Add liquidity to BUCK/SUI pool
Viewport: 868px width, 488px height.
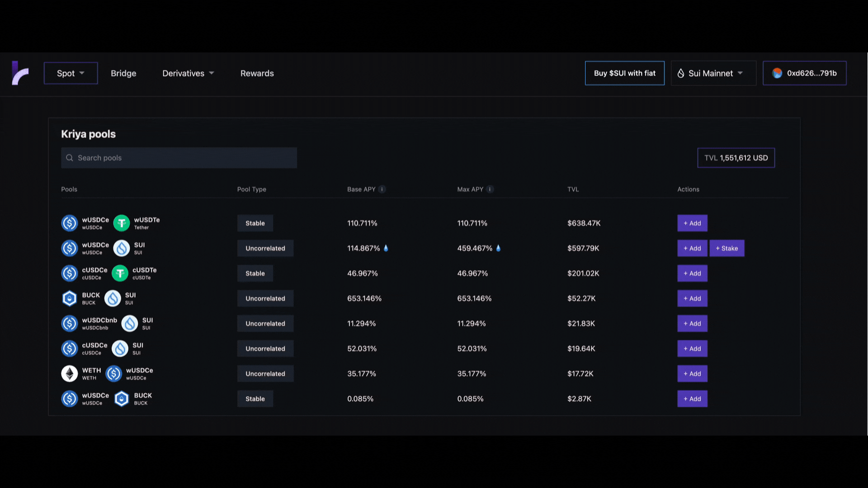tap(692, 298)
